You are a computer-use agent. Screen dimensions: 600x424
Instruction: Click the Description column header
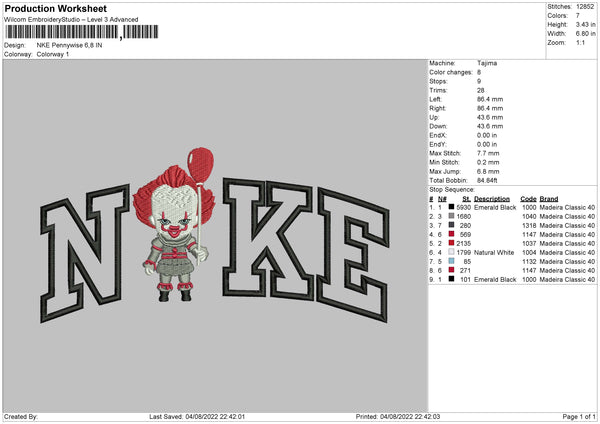pos(491,198)
